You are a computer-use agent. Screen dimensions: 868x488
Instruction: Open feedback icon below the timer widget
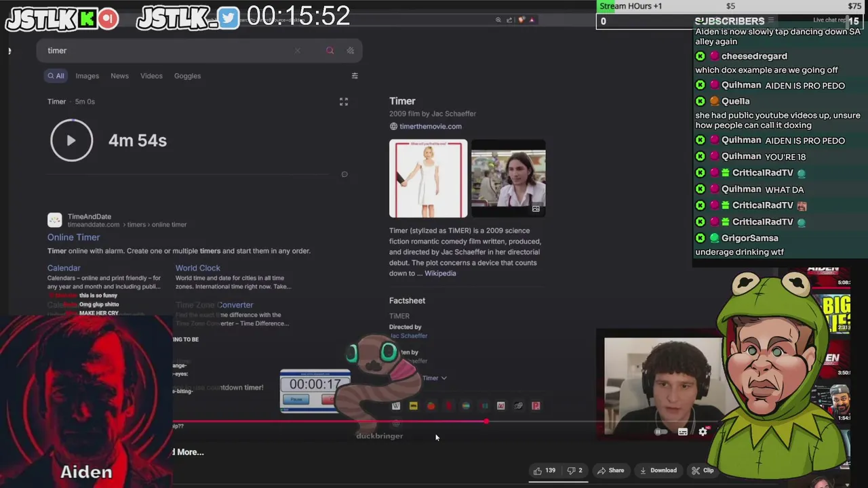pyautogui.click(x=344, y=174)
